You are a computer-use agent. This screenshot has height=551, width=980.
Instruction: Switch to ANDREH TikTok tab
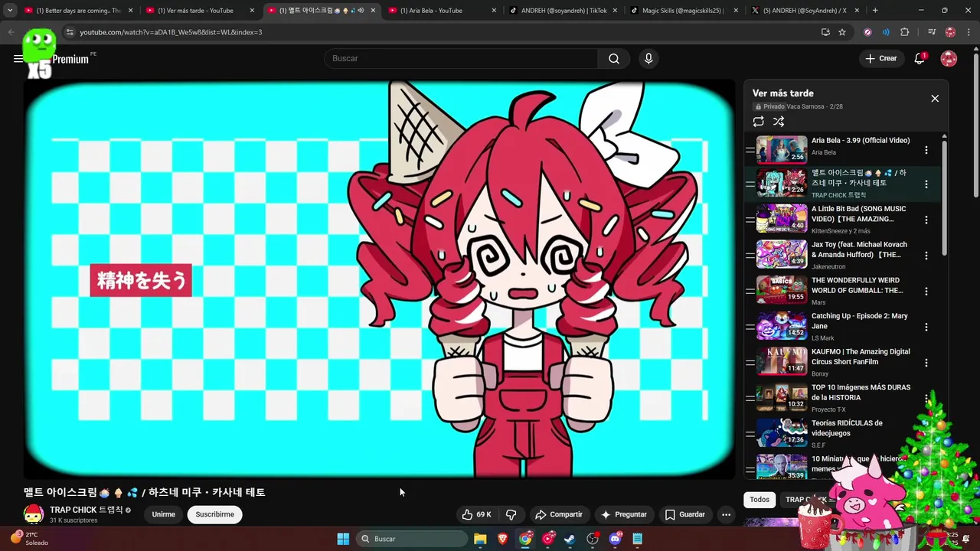click(x=563, y=11)
